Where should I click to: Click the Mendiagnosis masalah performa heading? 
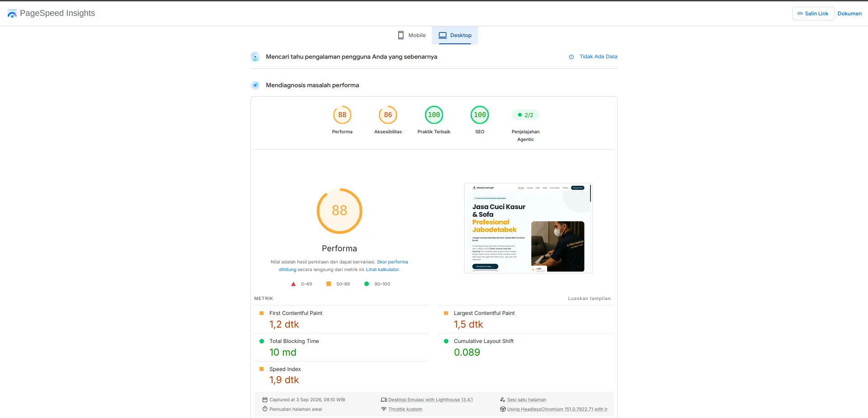(x=312, y=85)
